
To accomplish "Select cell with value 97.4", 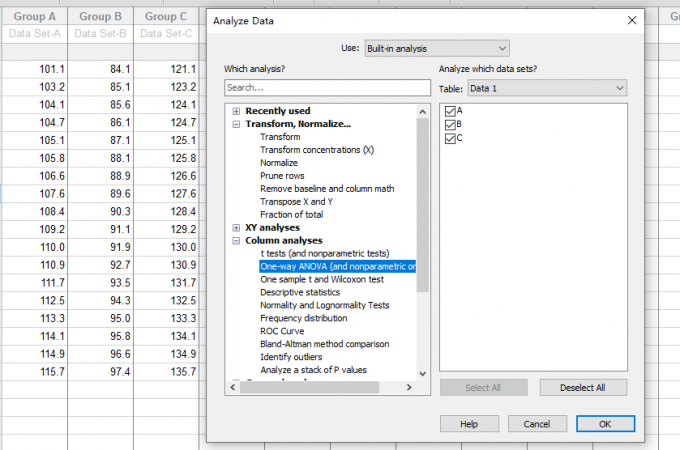I will coord(101,372).
